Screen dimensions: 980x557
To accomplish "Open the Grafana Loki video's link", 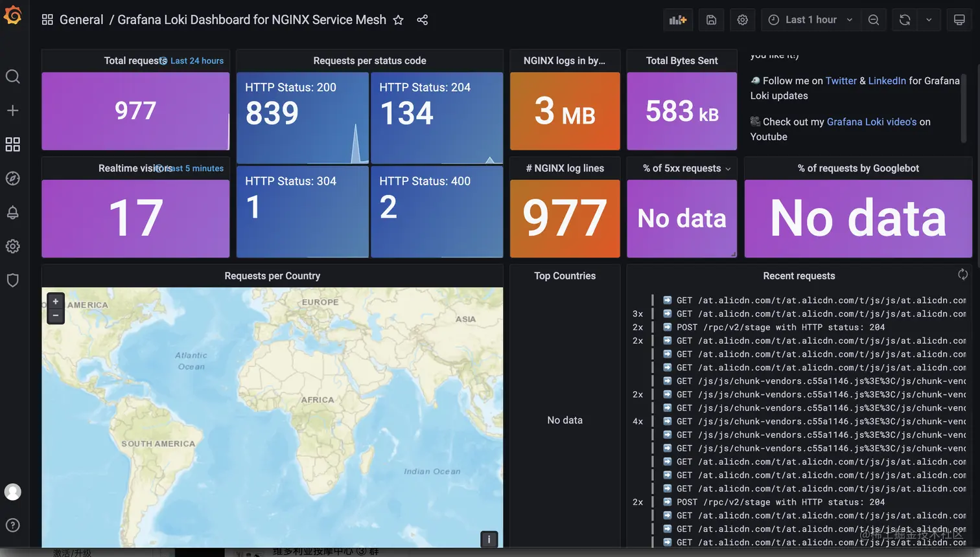I will point(872,122).
